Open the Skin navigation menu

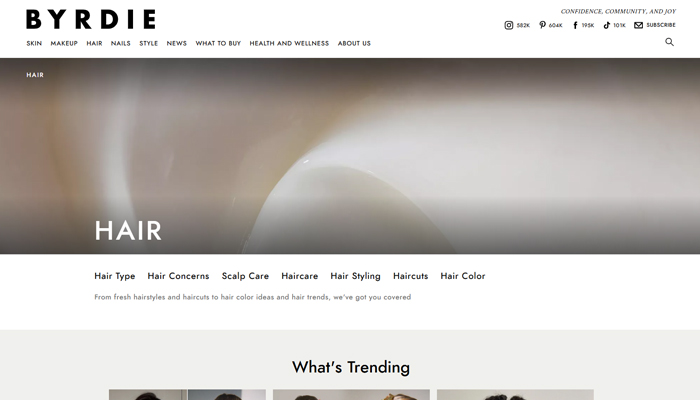[34, 43]
